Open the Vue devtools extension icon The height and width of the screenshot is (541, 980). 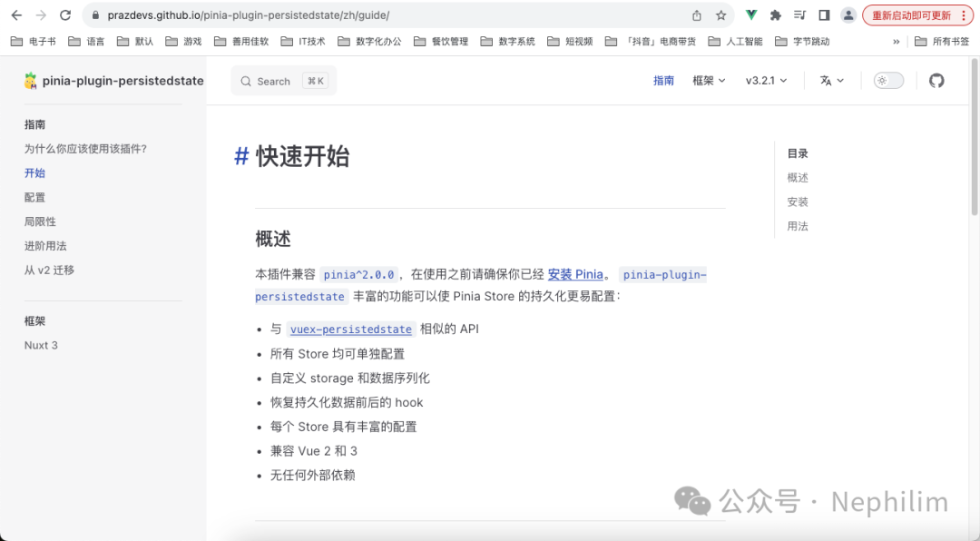pyautogui.click(x=751, y=15)
